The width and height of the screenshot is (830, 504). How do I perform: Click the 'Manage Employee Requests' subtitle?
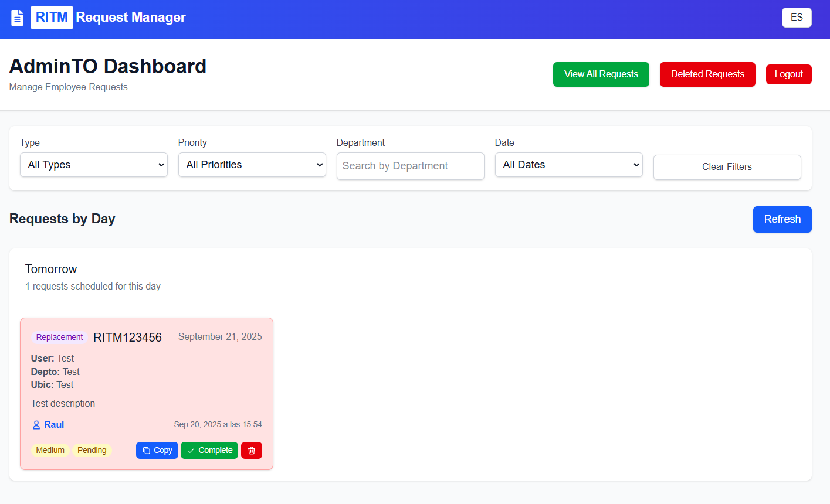point(69,87)
